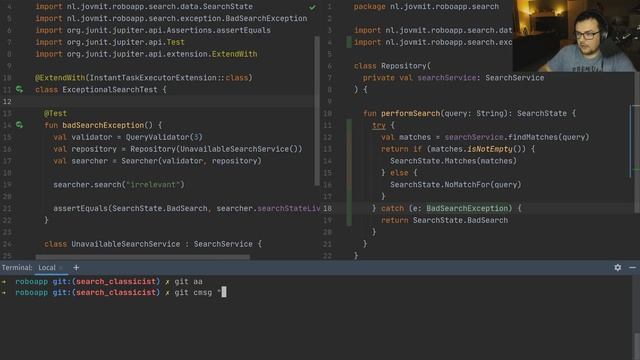Click the 'try' keyword in Repository

coord(379,125)
